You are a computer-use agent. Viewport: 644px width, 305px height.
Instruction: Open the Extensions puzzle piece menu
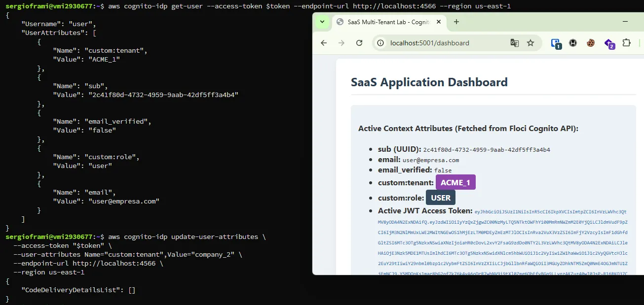627,43
